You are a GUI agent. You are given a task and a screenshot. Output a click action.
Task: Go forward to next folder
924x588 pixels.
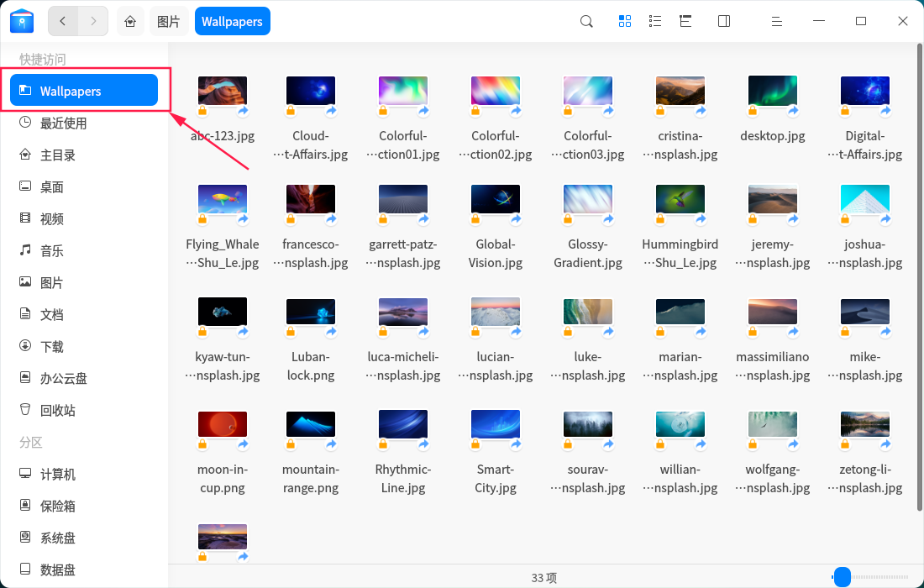[x=93, y=21]
